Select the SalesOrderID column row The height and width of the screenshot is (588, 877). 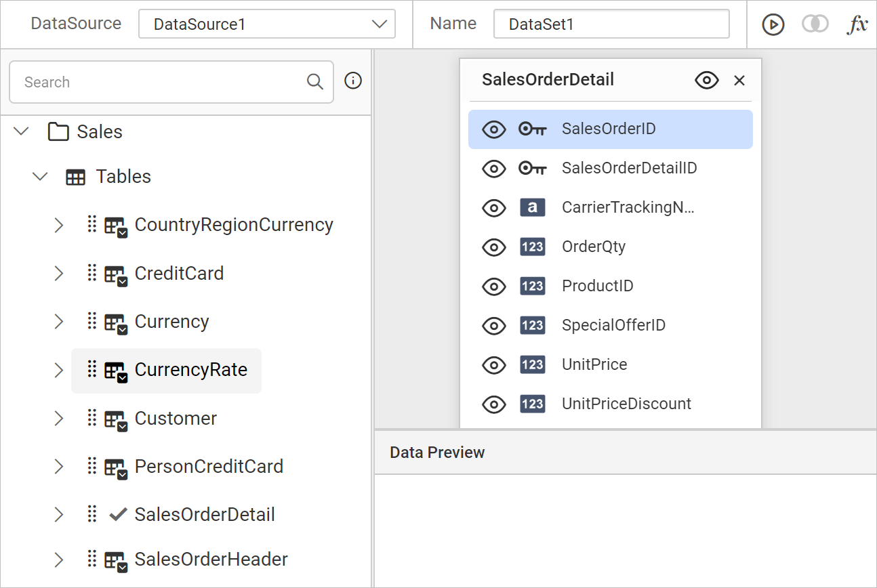[x=611, y=129]
